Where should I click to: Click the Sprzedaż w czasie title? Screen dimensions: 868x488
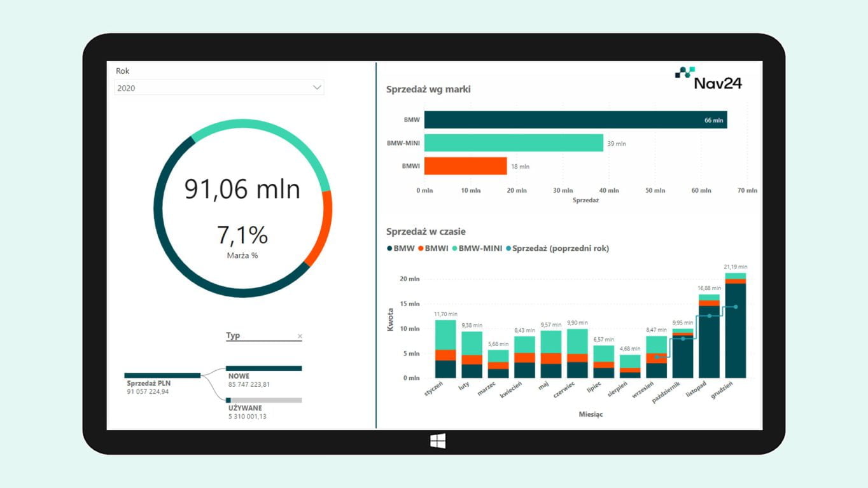pos(426,232)
